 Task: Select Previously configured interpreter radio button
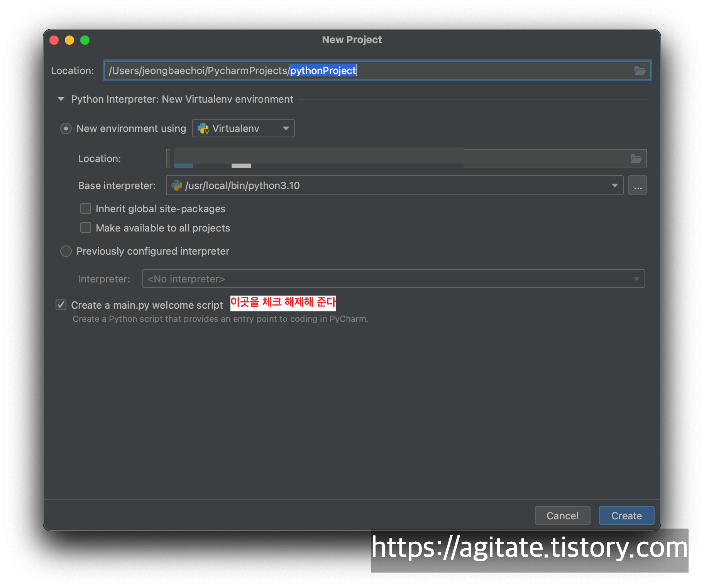click(x=66, y=251)
